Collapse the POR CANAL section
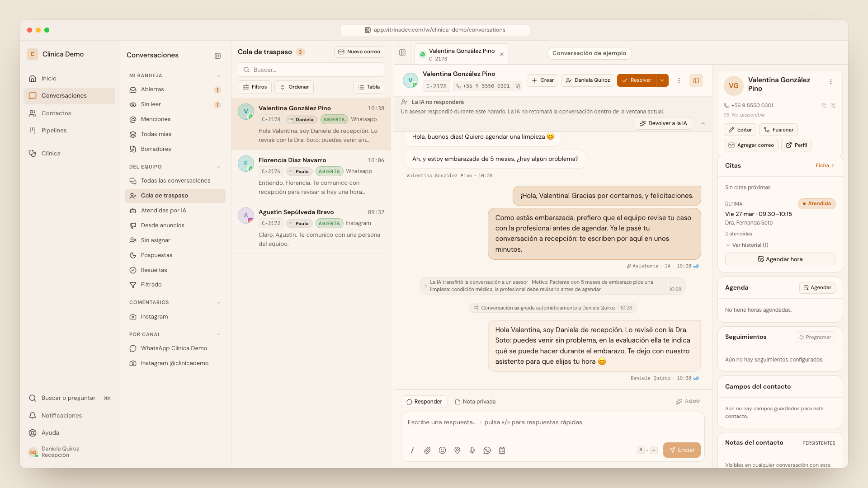This screenshot has height=488, width=868. (218, 335)
